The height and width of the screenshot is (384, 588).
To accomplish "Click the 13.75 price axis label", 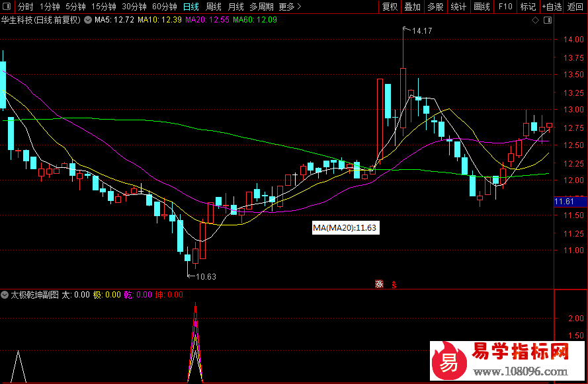I will [573, 58].
